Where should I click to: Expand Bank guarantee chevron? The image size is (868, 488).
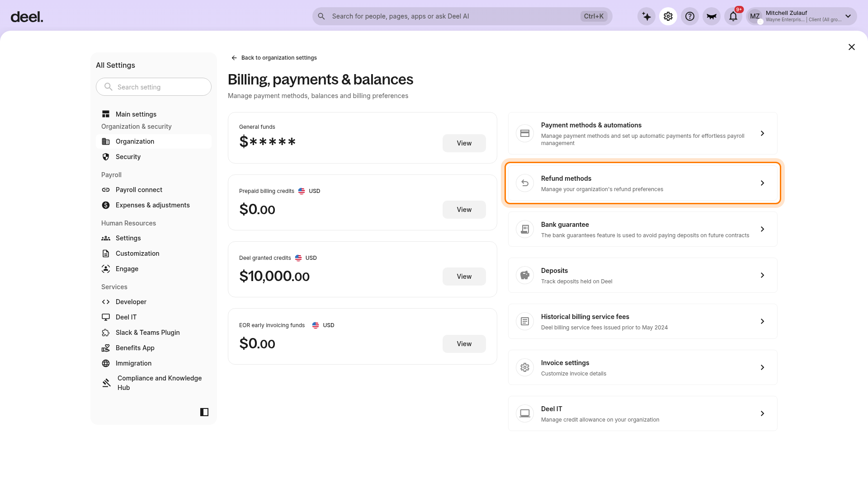pyautogui.click(x=762, y=229)
